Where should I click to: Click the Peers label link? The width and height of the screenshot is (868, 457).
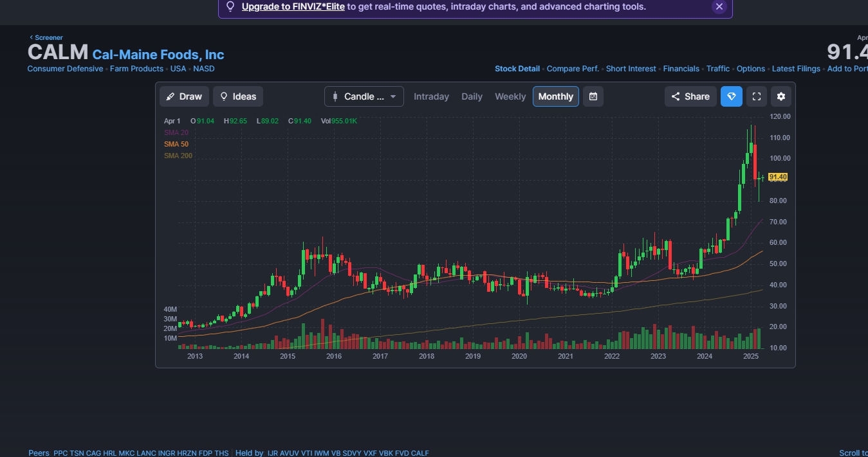(x=39, y=453)
